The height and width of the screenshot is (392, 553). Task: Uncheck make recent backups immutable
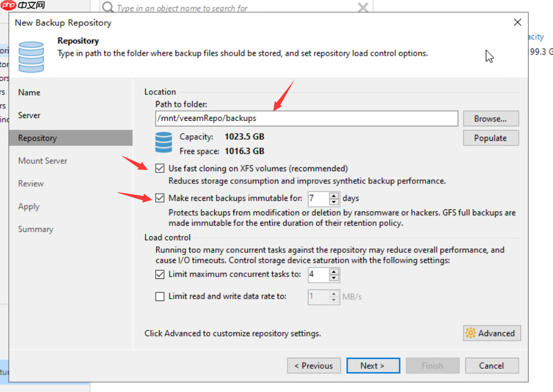click(159, 198)
